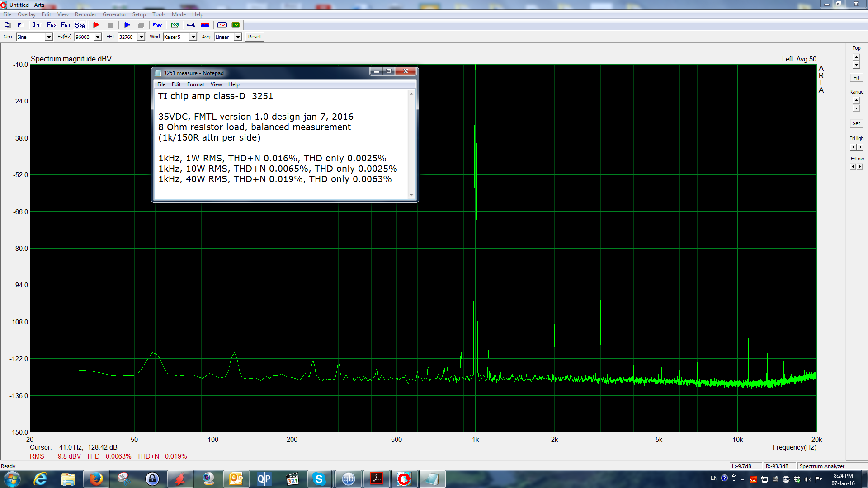Click the blue ABC label toolbar icon
The width and height of the screenshot is (868, 488).
point(158,25)
